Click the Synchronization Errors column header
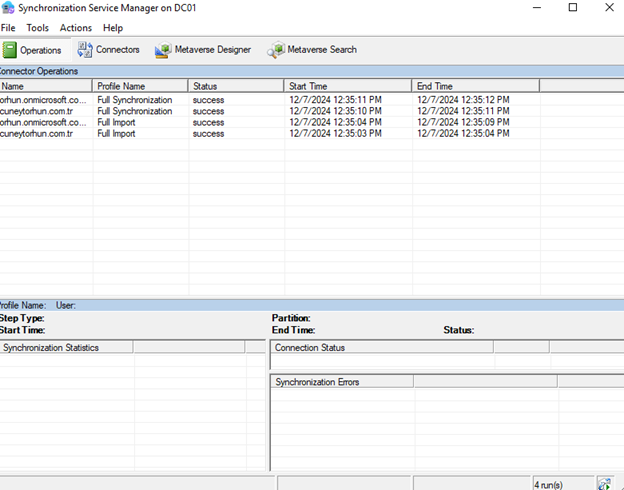Viewport: 624px width, 490px height. 340,382
